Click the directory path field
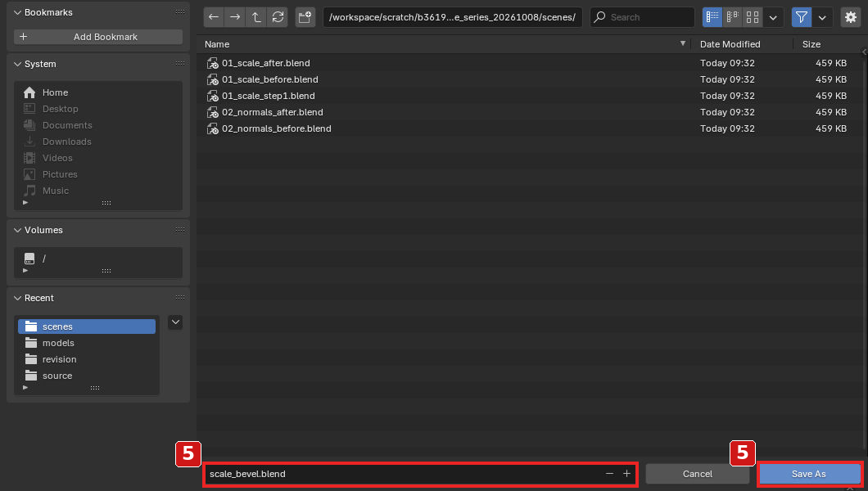This screenshot has height=491, width=868. click(452, 17)
